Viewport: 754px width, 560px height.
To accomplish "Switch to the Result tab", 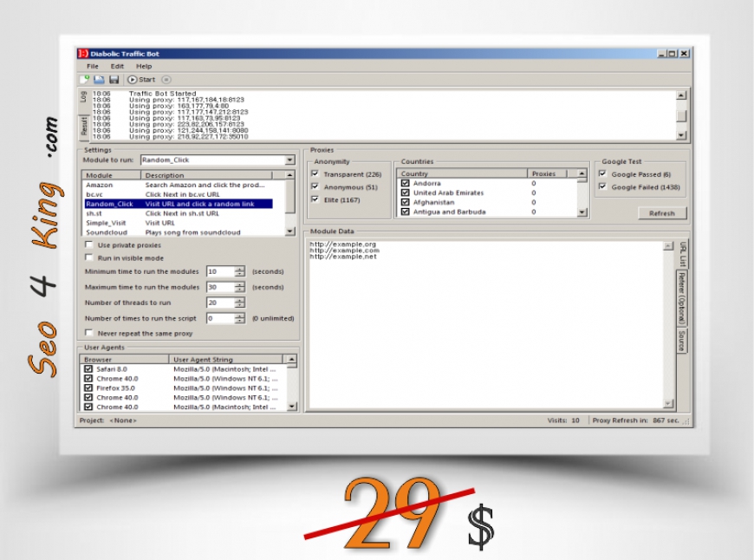I will point(84,126).
